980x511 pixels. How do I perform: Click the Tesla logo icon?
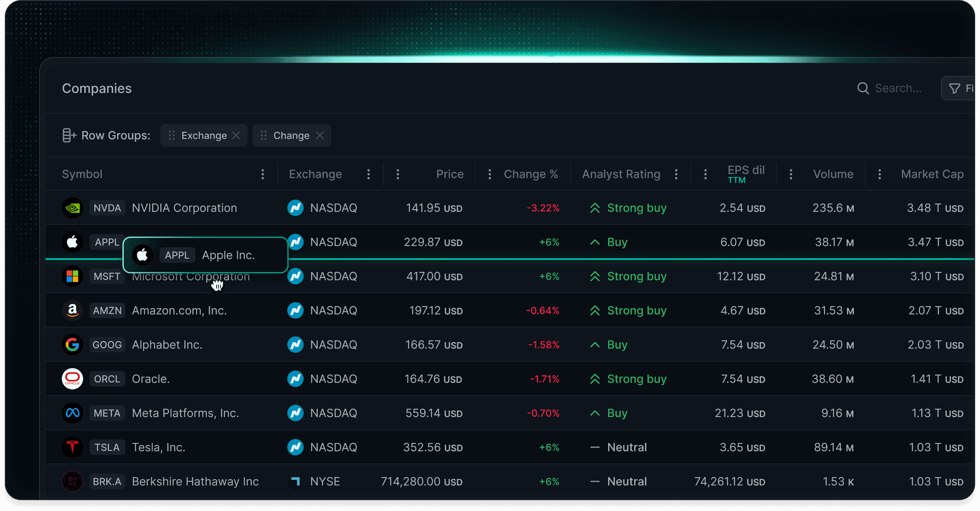click(72, 447)
